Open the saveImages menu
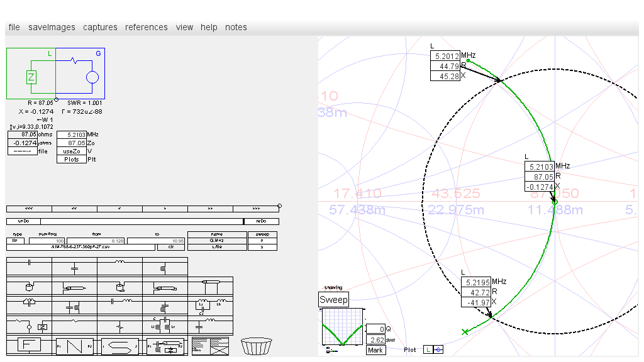Viewport: 644px width, 362px height. (52, 27)
